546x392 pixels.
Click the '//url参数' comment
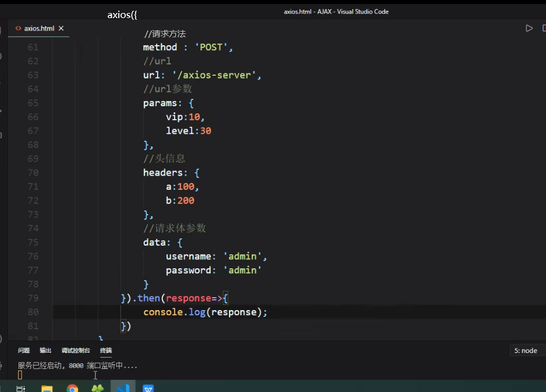tap(167, 89)
